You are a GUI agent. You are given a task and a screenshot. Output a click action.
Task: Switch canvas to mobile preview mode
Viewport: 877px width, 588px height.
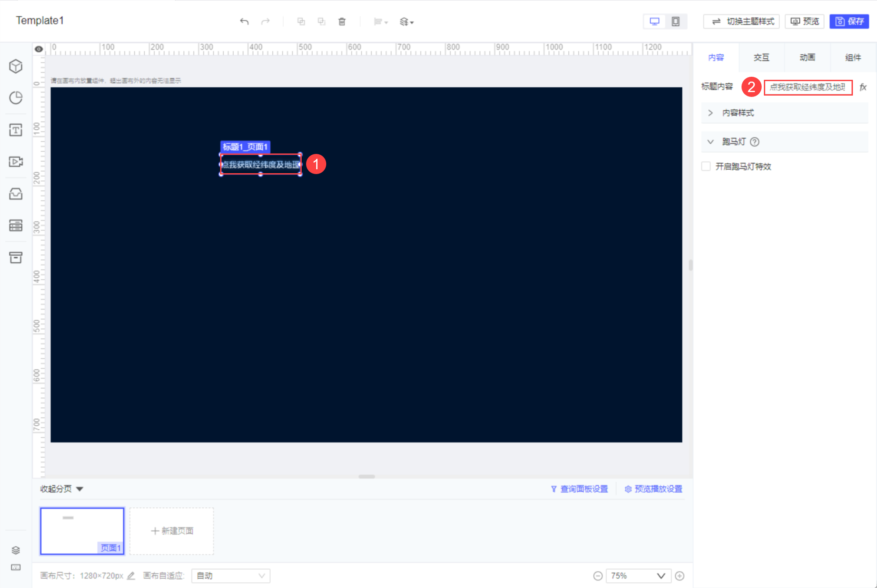676,21
